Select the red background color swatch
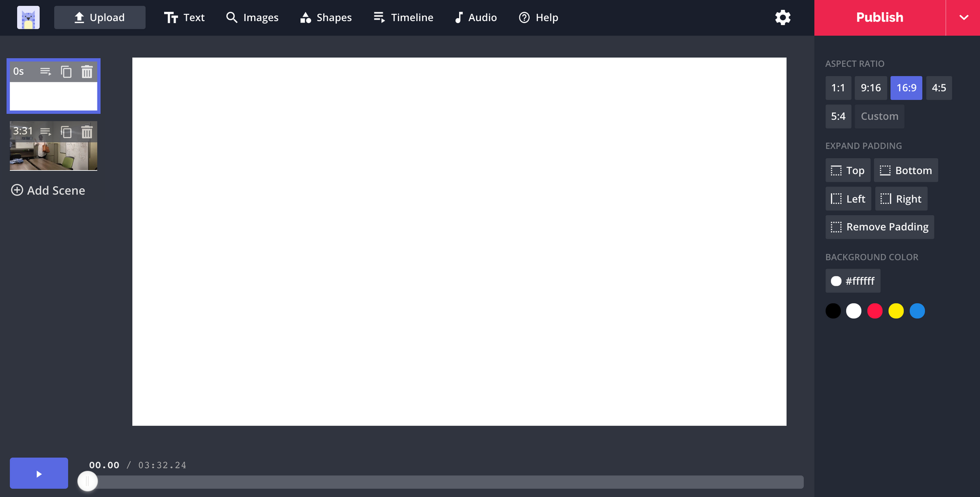The image size is (980, 497). [875, 311]
